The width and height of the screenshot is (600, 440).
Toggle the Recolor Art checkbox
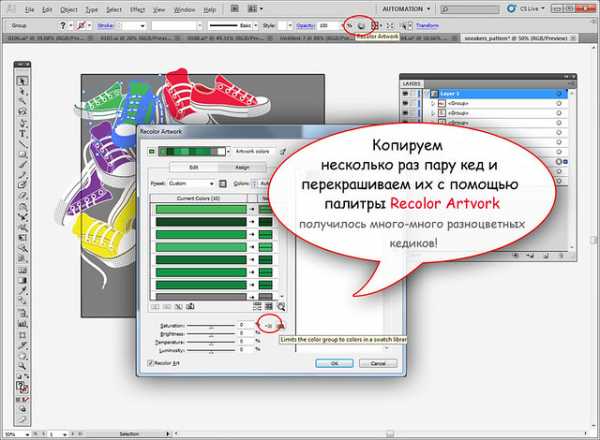point(152,362)
